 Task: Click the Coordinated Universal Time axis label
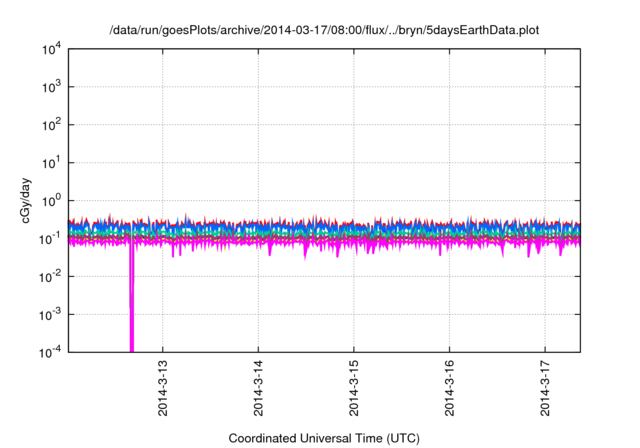click(324, 438)
